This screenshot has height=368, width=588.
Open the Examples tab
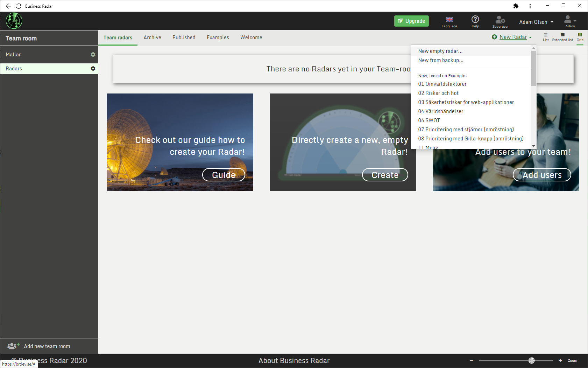pyautogui.click(x=218, y=37)
